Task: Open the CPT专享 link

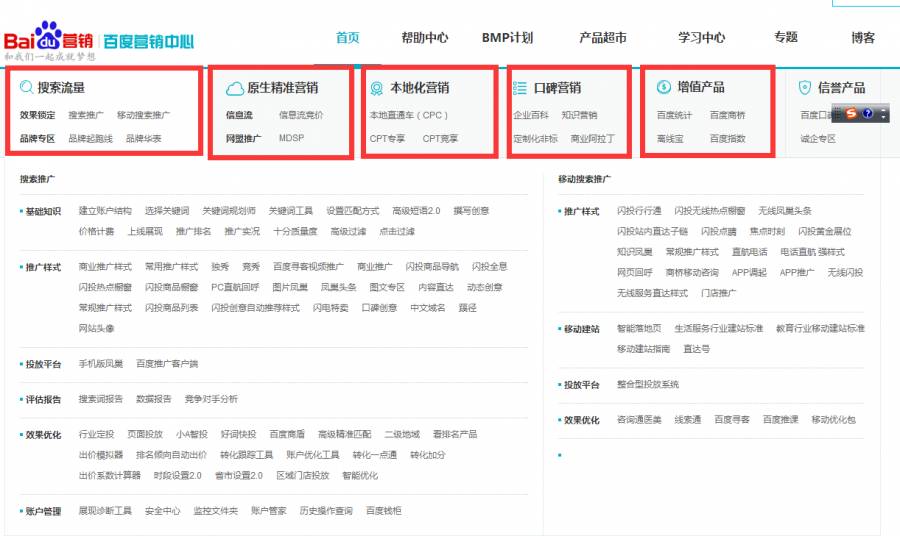Action: click(x=387, y=138)
